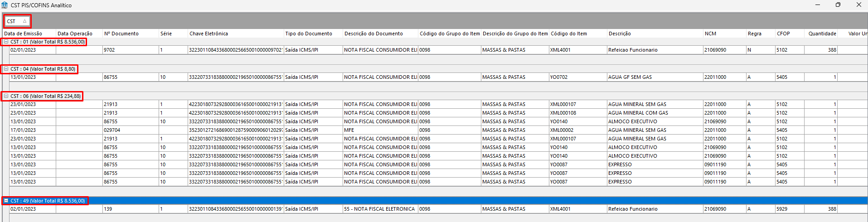868x222 pixels.
Task: Click document number 029704 cell
Action: click(131, 130)
